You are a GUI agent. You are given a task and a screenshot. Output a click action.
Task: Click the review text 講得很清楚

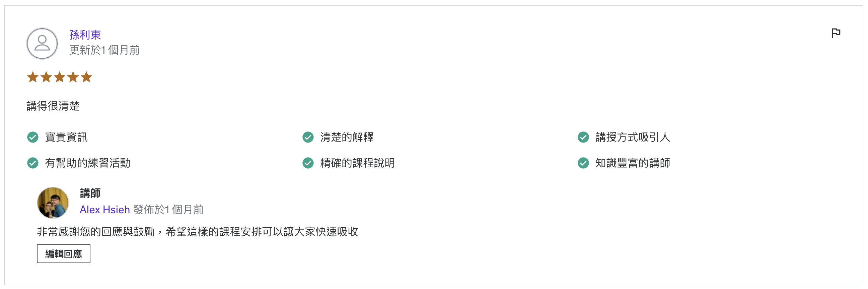coord(52,106)
